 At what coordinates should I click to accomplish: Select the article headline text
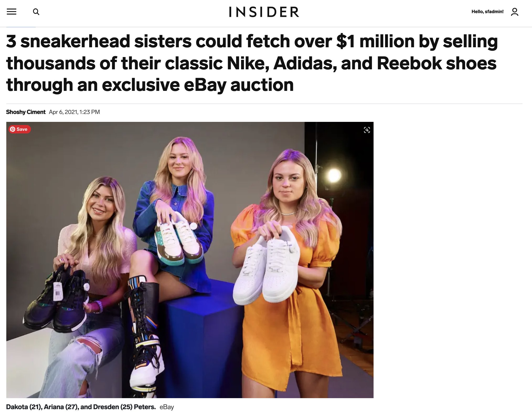click(x=252, y=63)
